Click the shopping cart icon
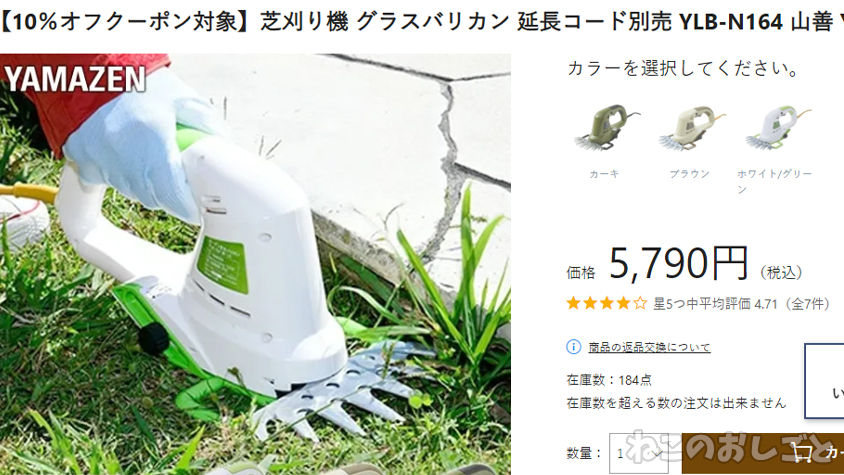Viewport: 844px width, 475px height. click(802, 451)
